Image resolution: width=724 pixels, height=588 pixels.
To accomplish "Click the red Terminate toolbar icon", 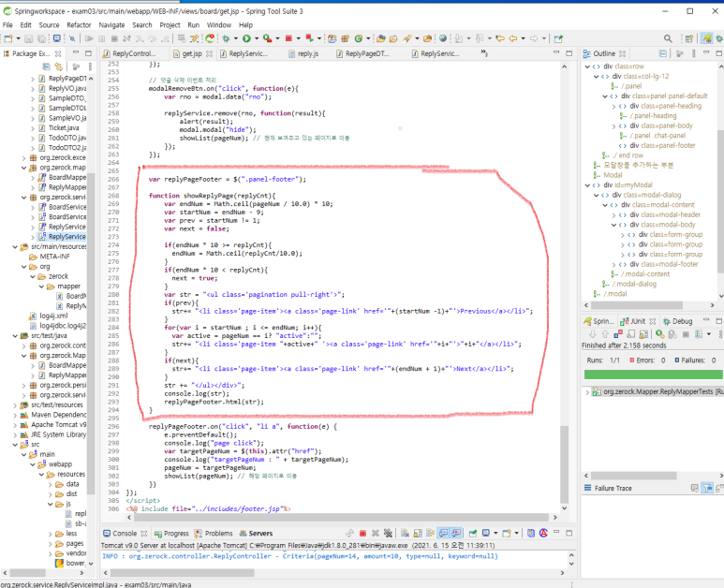I will click(x=288, y=38).
